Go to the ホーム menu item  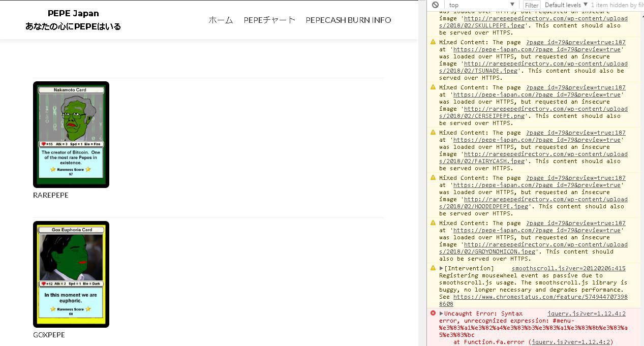tap(221, 20)
